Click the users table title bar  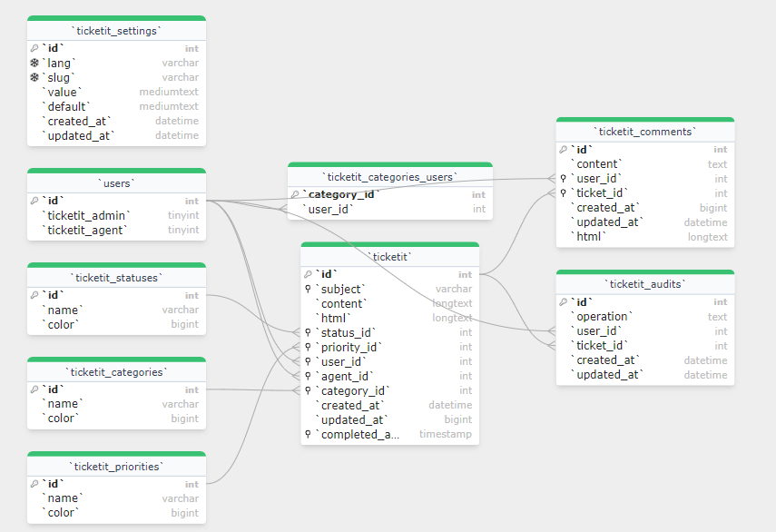tap(116, 182)
